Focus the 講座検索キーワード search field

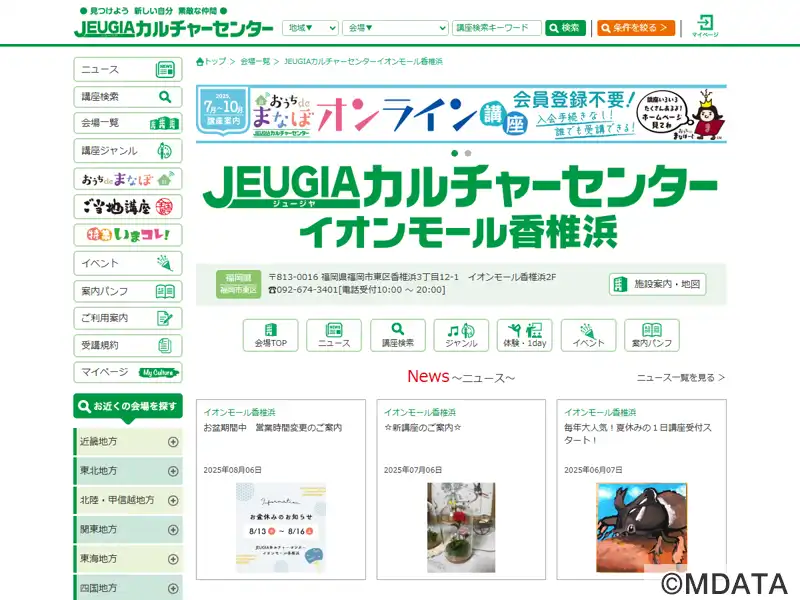pyautogui.click(x=496, y=28)
